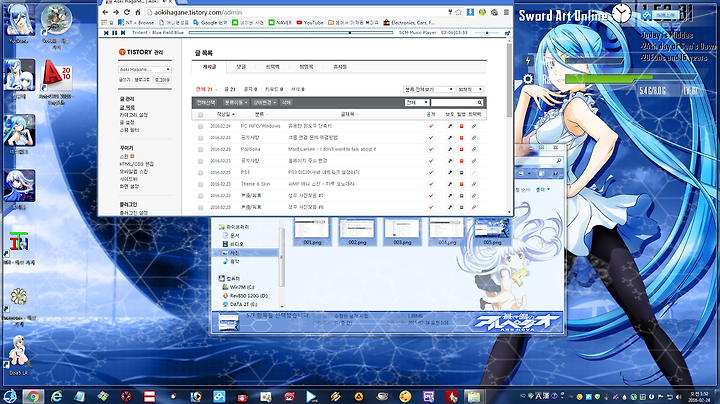
Task: Select 005.png thumbnail in Explorer window
Action: 492,232
